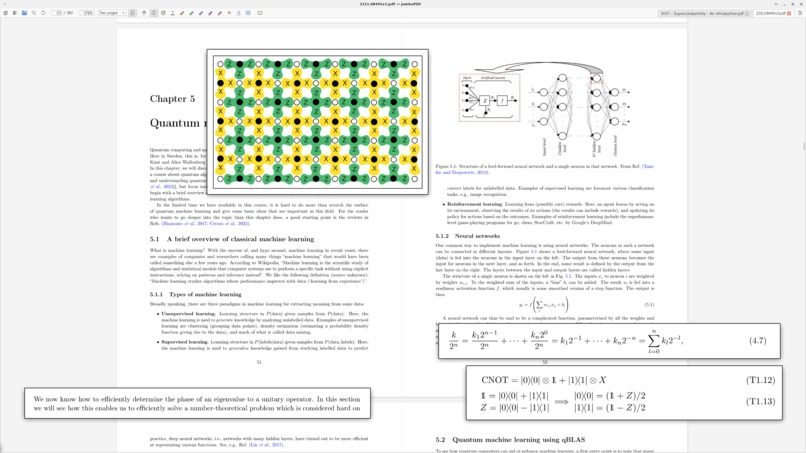The width and height of the screenshot is (806, 453).
Task: Toggle continuous page layout button
Action: tap(132, 13)
